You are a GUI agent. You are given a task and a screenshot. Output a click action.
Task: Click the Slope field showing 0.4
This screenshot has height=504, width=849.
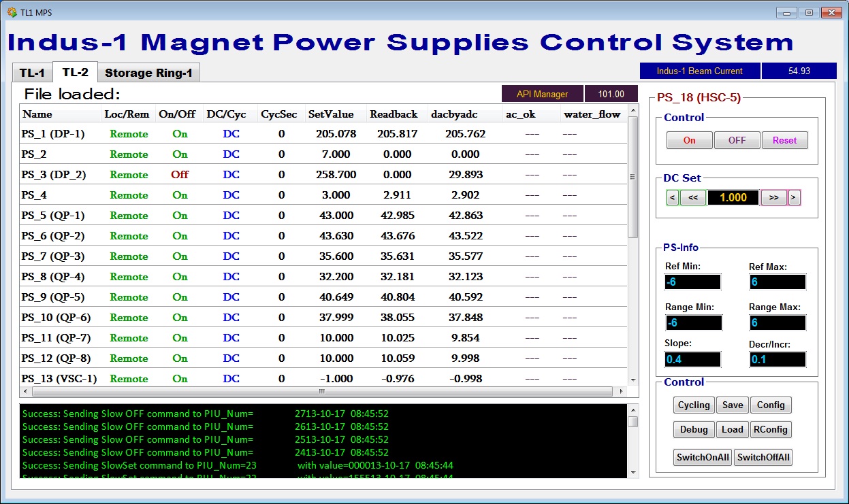pos(692,359)
